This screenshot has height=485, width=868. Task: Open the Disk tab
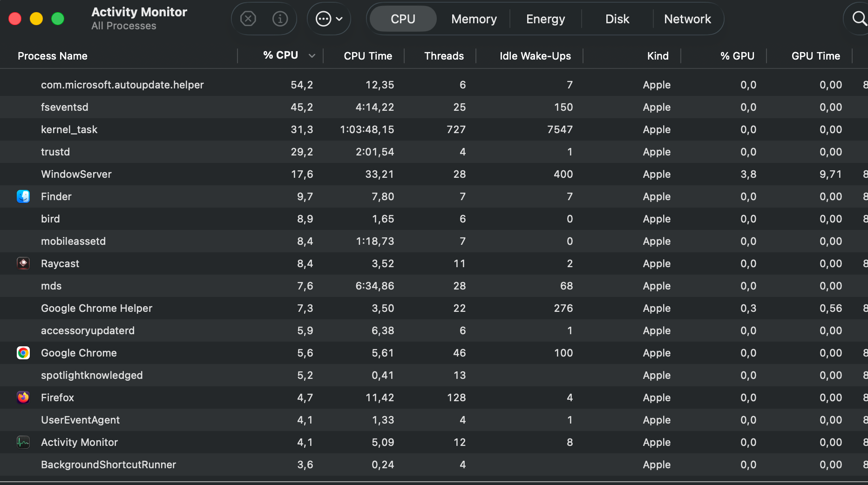[x=617, y=19]
